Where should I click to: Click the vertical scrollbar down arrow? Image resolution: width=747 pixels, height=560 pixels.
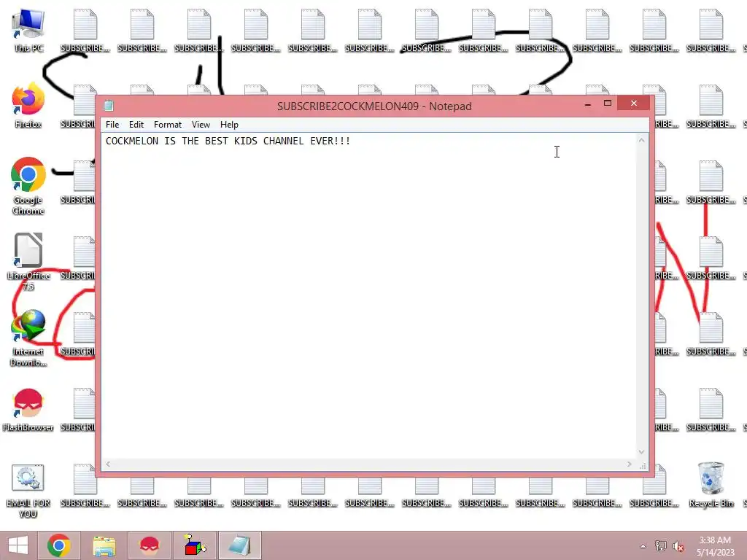tap(642, 452)
